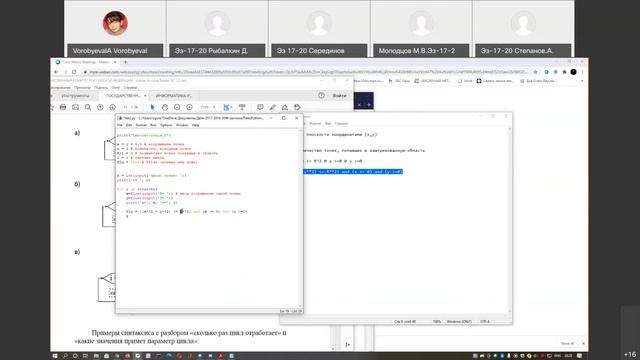Viewport: 640px width, 360px height.
Task: Open Справка menu in Notepad window
Action: point(341,123)
